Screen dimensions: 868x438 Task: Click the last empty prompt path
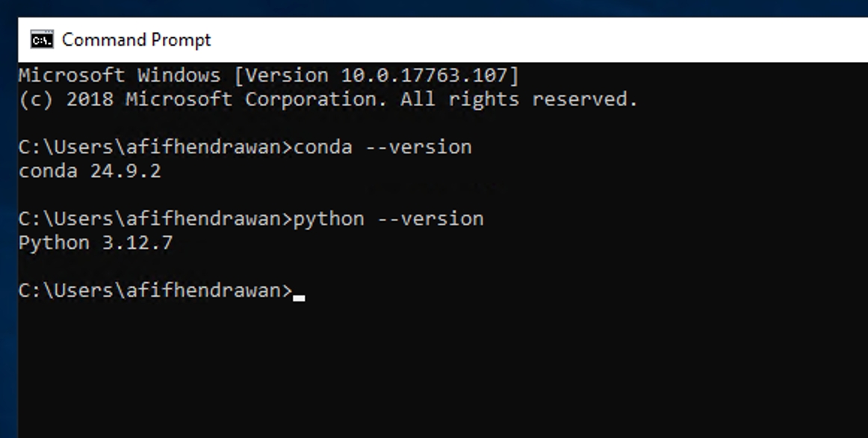(x=155, y=291)
